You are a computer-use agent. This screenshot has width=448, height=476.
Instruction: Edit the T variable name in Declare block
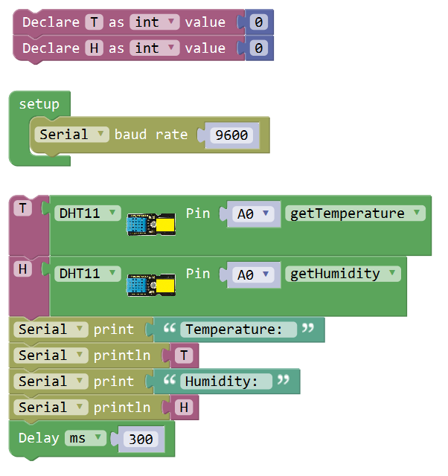pos(94,22)
